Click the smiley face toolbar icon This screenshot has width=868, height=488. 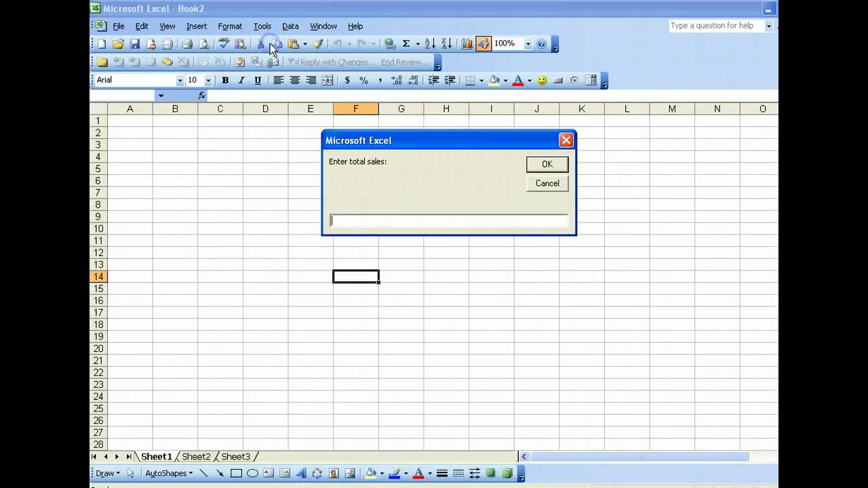coord(542,80)
